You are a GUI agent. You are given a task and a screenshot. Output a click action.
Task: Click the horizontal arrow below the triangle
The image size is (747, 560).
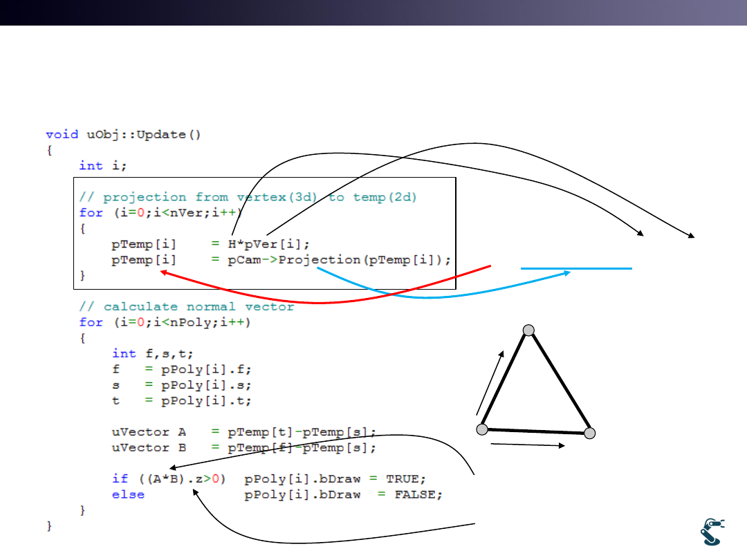[528, 446]
